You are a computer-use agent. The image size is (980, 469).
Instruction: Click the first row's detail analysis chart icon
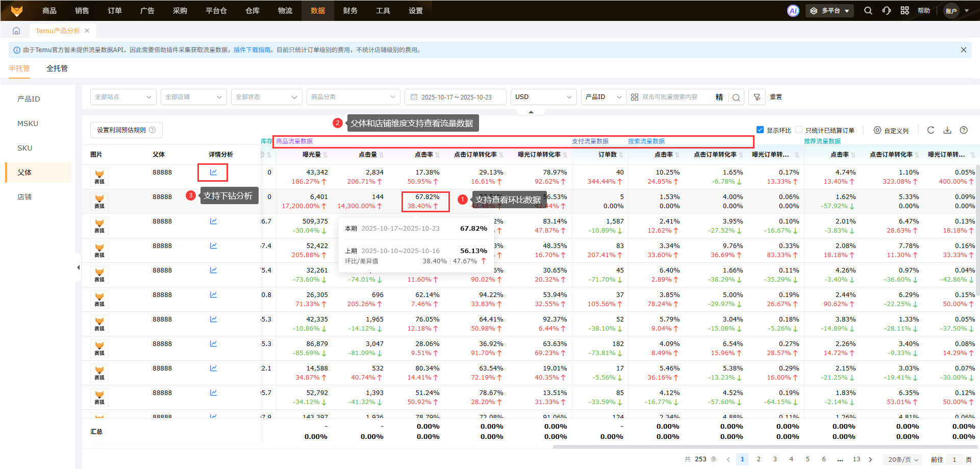(213, 172)
